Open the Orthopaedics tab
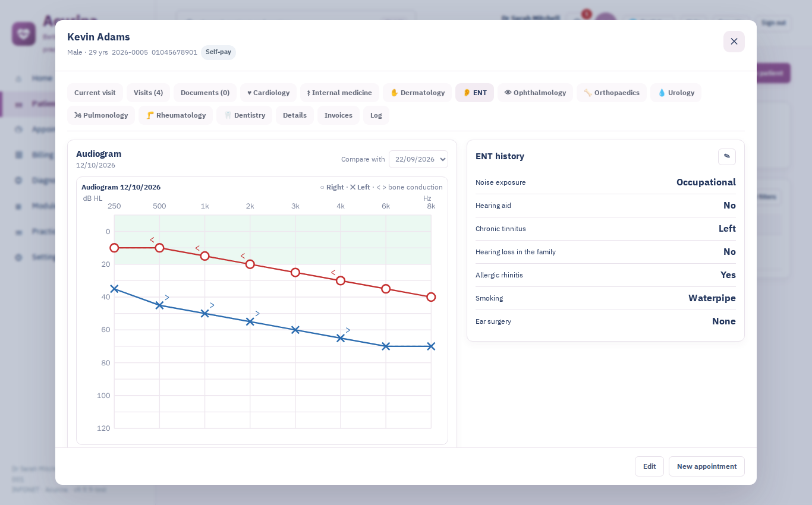Viewport: 812px width, 505px height. click(612, 93)
